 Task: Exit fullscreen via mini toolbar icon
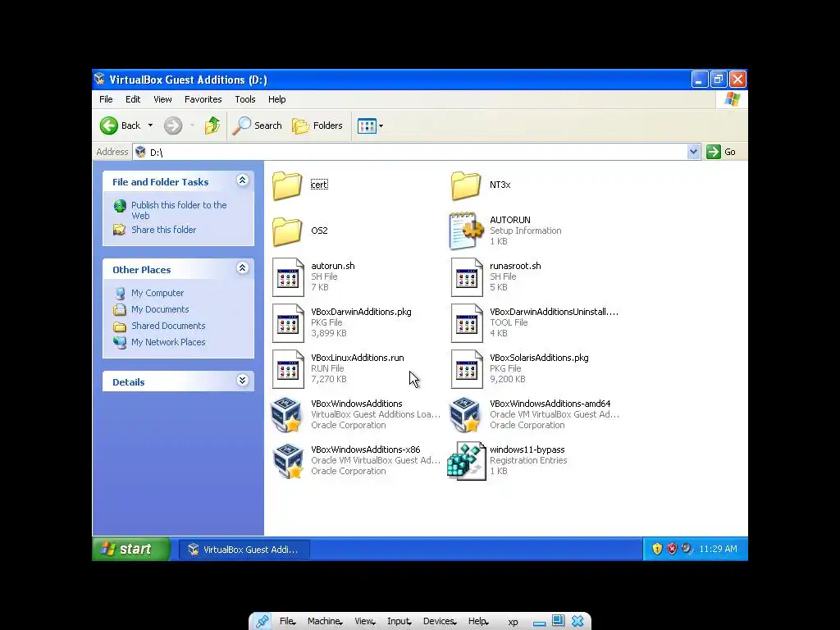[558, 621]
